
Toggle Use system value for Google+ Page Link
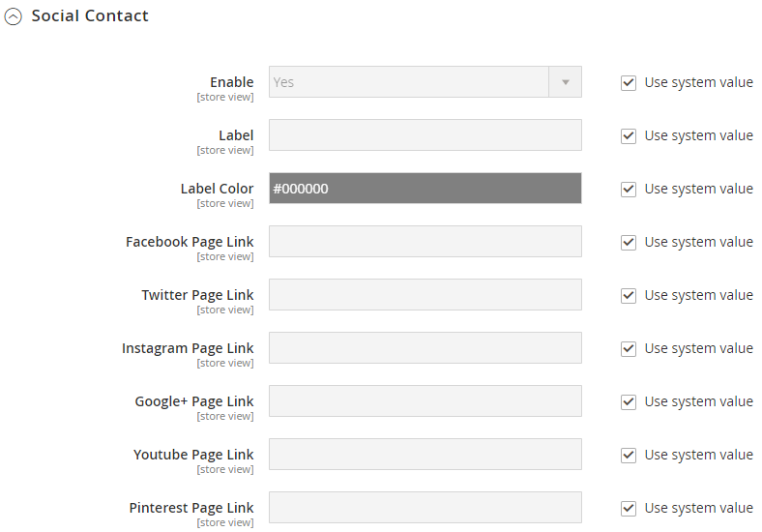click(x=629, y=402)
